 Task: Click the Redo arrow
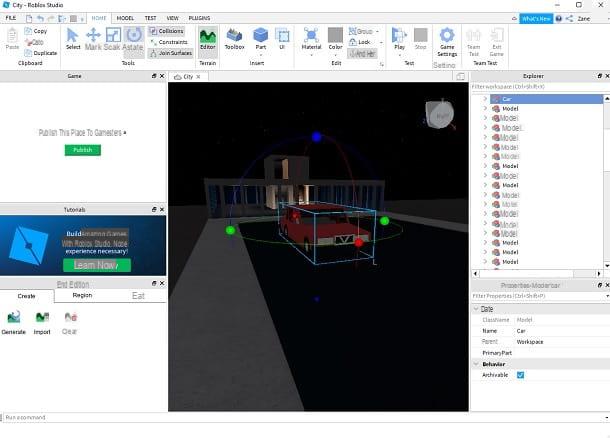coord(51,18)
